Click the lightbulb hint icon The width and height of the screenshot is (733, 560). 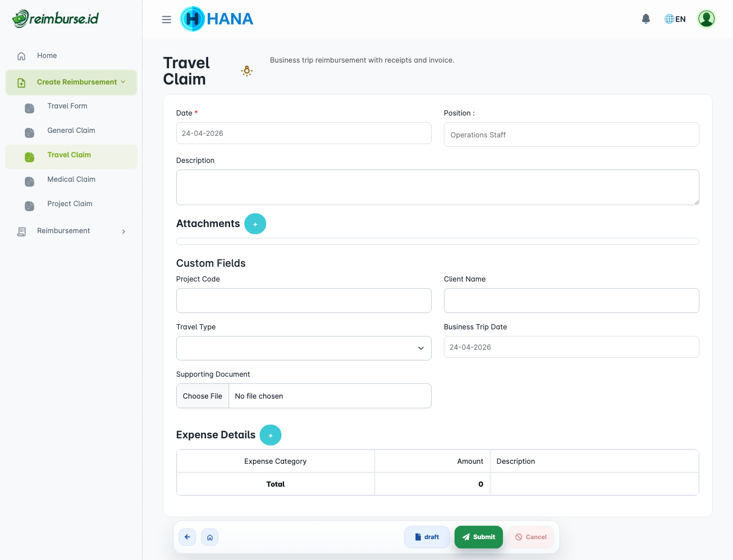click(x=247, y=71)
